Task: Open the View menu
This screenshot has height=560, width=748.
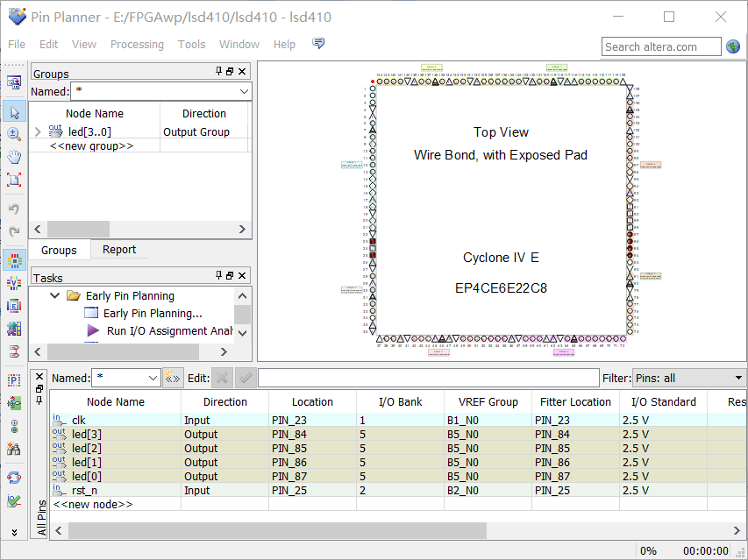Action: (x=84, y=45)
